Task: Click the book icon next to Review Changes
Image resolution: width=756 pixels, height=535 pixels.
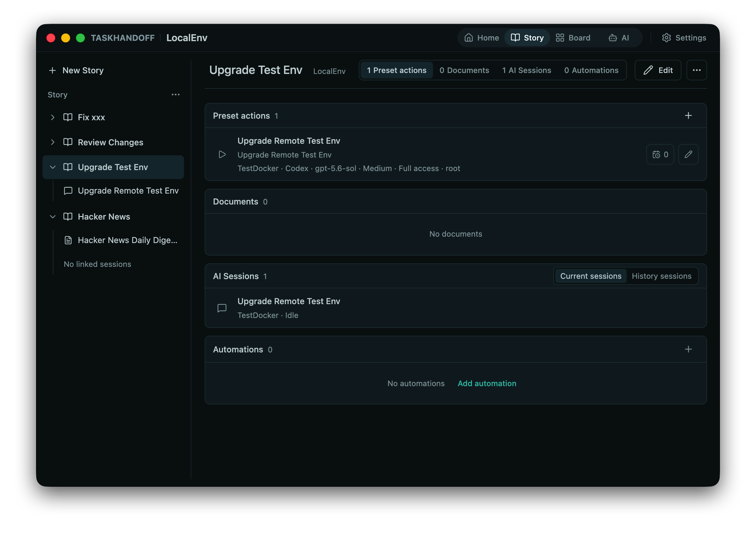Action: tap(68, 142)
